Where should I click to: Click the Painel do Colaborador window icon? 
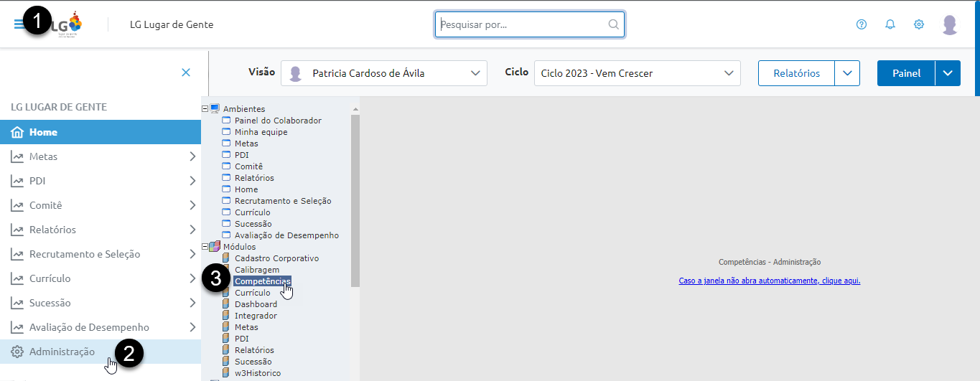226,121
